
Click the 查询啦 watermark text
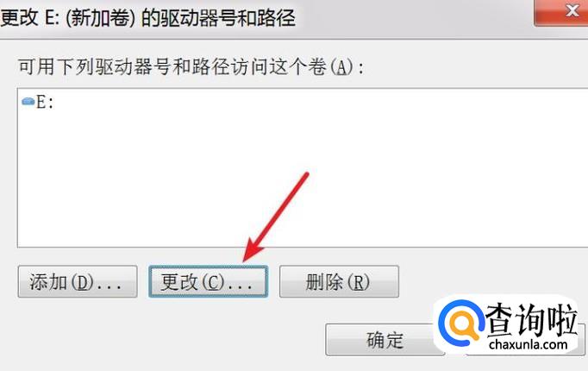click(x=531, y=320)
